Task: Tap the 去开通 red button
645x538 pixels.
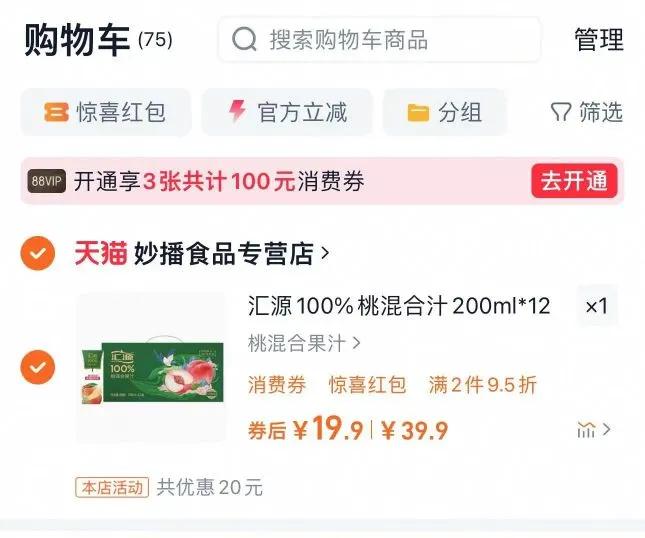Action: pyautogui.click(x=574, y=181)
